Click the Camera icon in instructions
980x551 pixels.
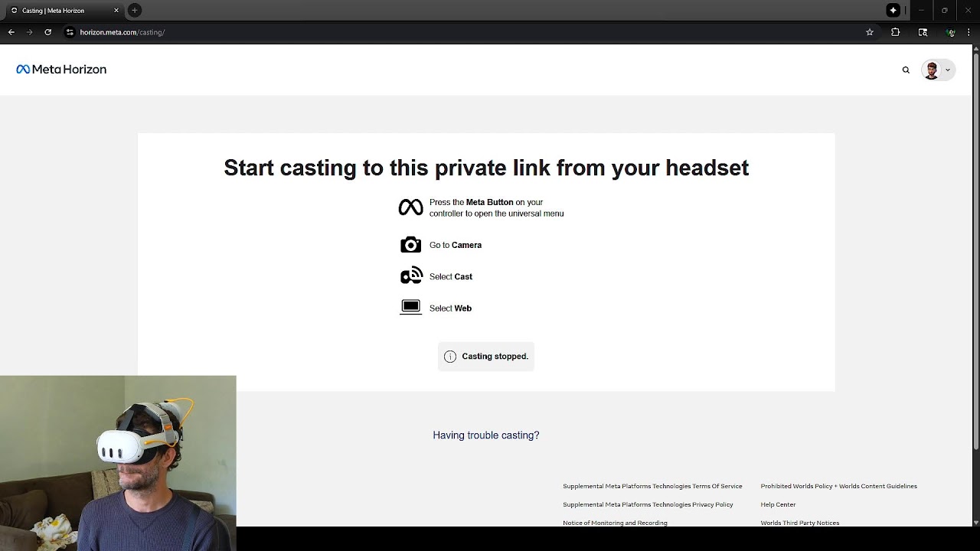[410, 245]
